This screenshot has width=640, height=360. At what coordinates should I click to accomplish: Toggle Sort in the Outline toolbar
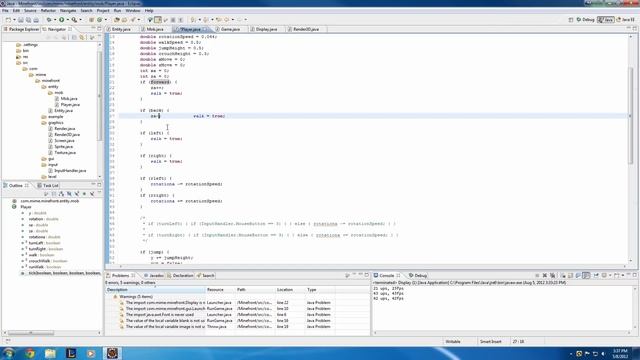tap(61, 193)
